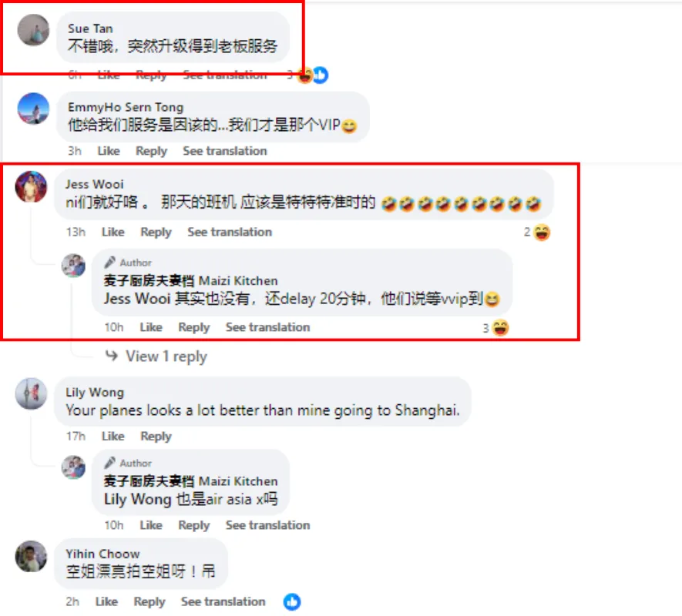The width and height of the screenshot is (682, 616).
Task: Click the blue like reaction on Yihin Choow's comment
Action: (x=292, y=601)
